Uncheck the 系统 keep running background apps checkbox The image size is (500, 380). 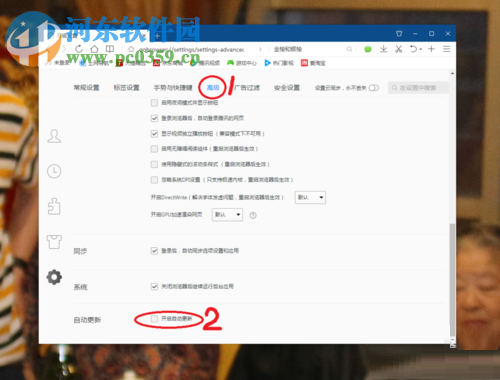tap(154, 286)
